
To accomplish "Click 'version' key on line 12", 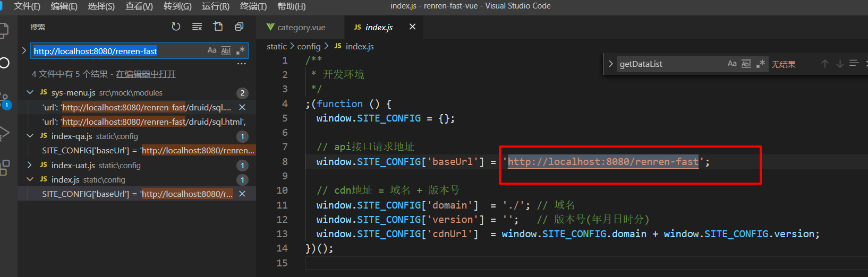I will tap(453, 220).
